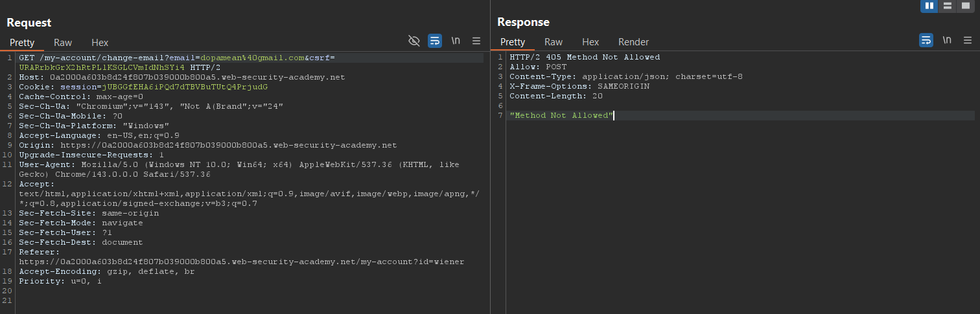Screen dimensions: 980x314
Task: Click Sec-Ch-Ua header line
Action: click(x=151, y=106)
